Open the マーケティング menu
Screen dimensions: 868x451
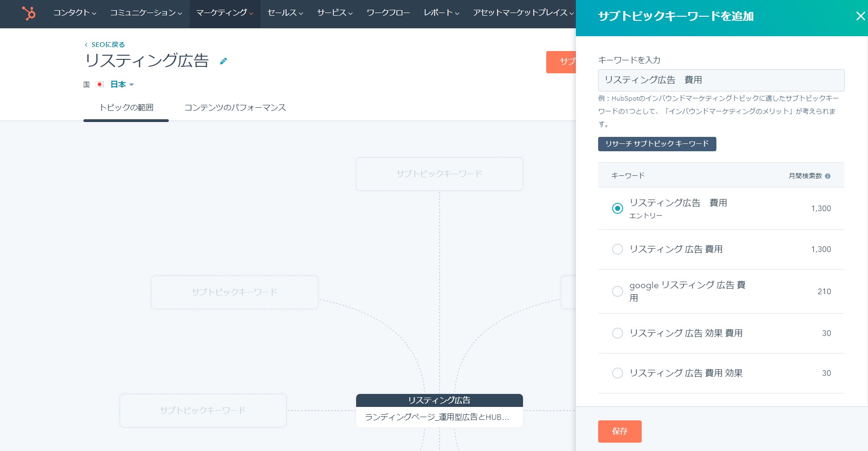click(225, 13)
